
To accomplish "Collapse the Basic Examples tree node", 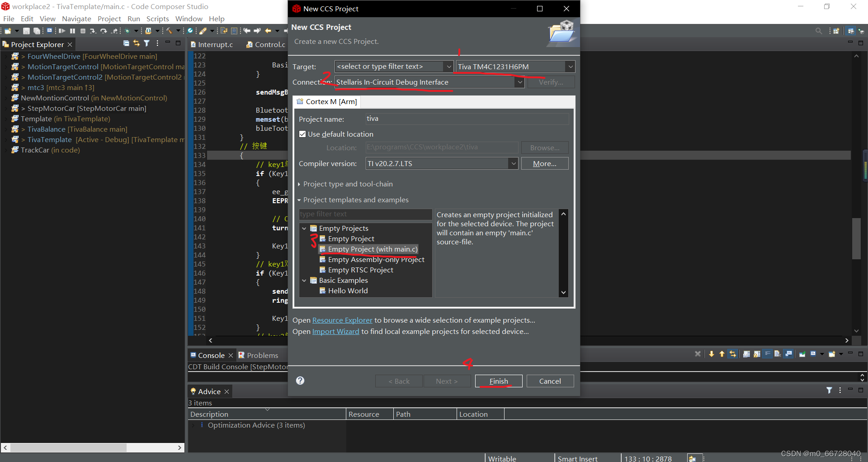I will pos(304,281).
